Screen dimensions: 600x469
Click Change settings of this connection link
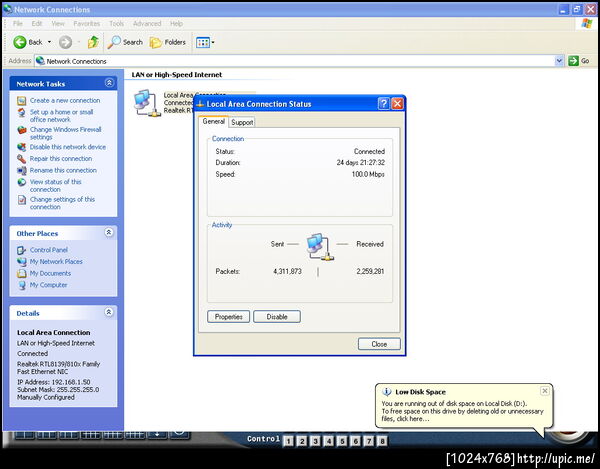pos(62,203)
